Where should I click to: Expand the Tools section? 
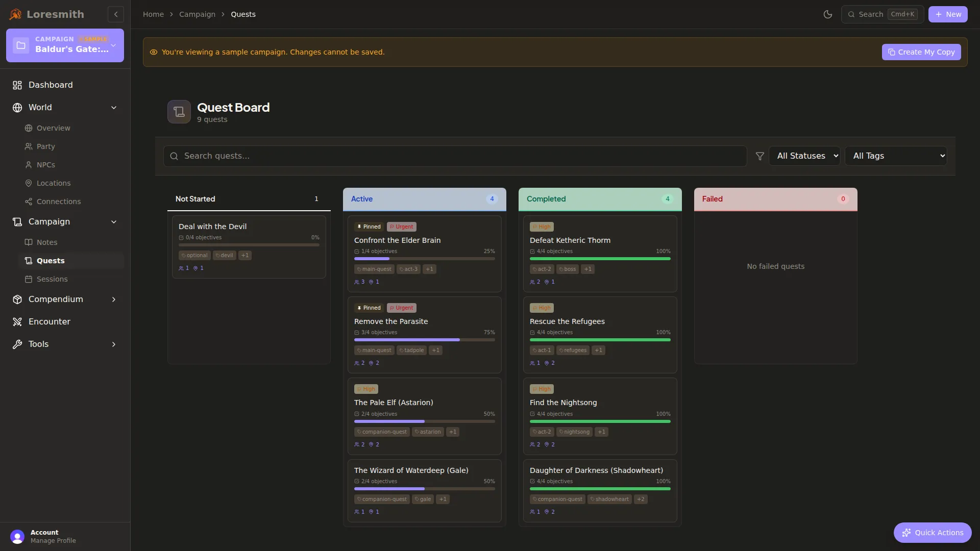point(65,344)
